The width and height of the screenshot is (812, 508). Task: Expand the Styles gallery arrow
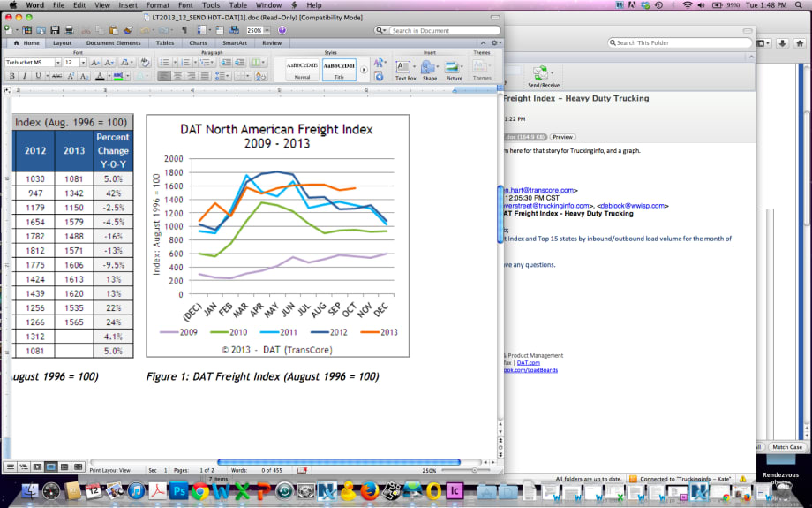[x=364, y=70]
